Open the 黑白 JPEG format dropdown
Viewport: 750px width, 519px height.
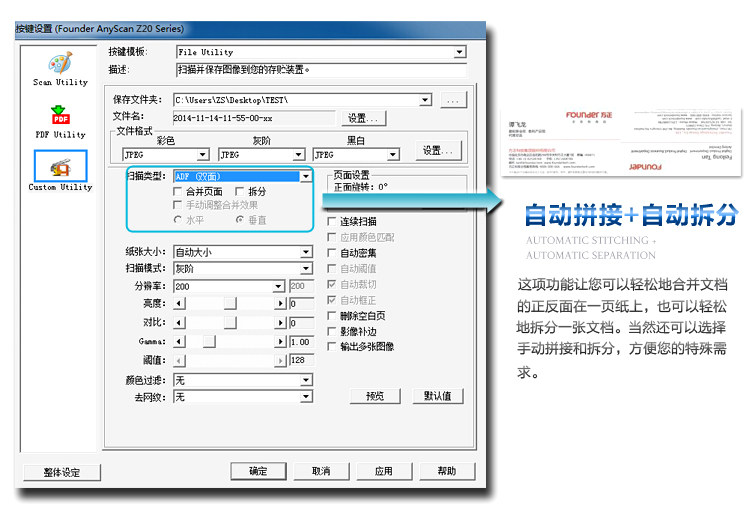coord(393,155)
